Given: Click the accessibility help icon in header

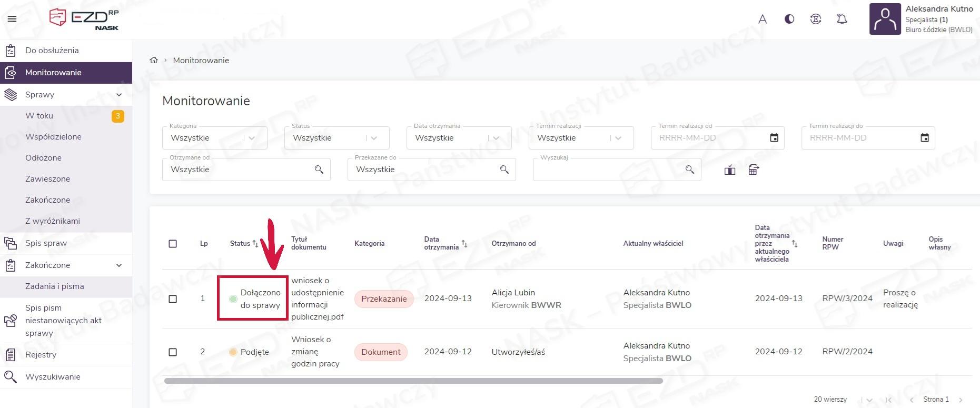Looking at the screenshot, I should tap(815, 19).
